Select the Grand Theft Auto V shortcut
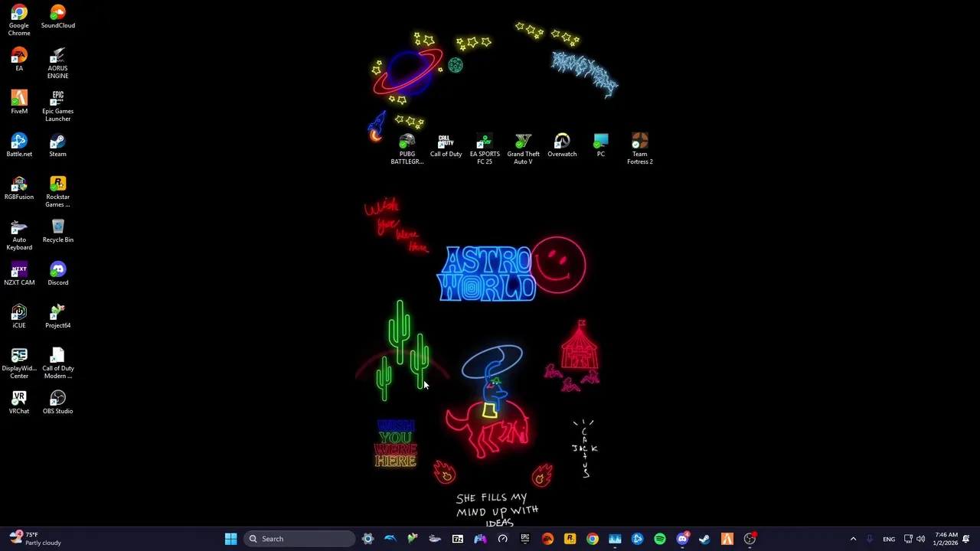Viewport: 980px width, 551px height. pyautogui.click(x=523, y=149)
